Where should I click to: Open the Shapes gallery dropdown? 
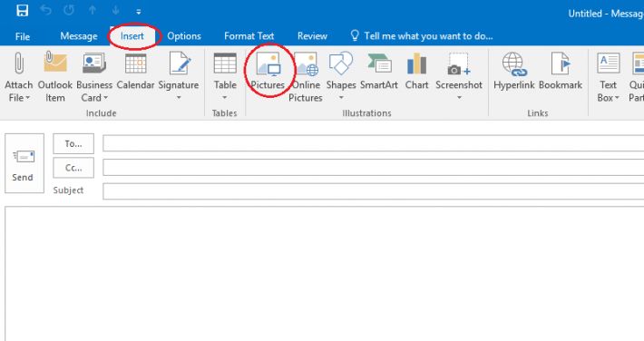(x=341, y=98)
